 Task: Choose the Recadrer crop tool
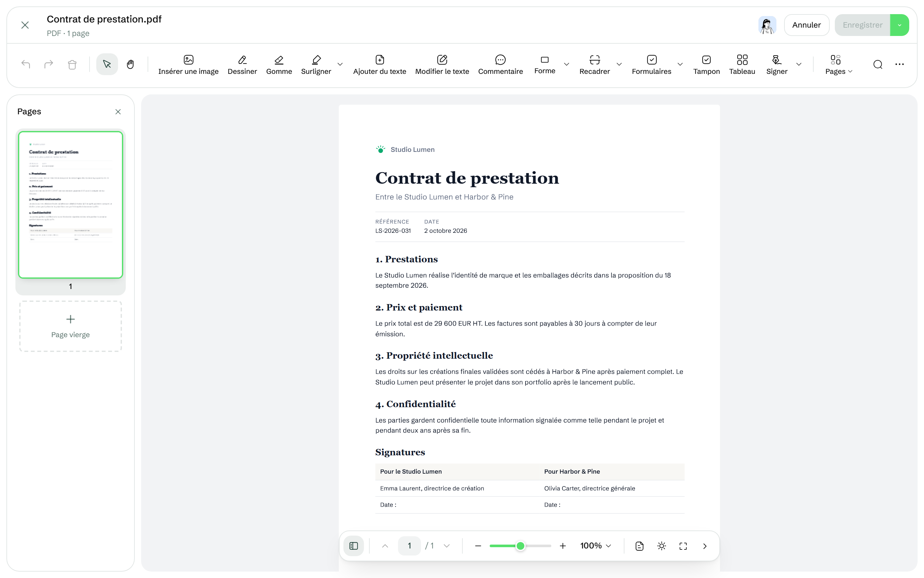point(595,65)
